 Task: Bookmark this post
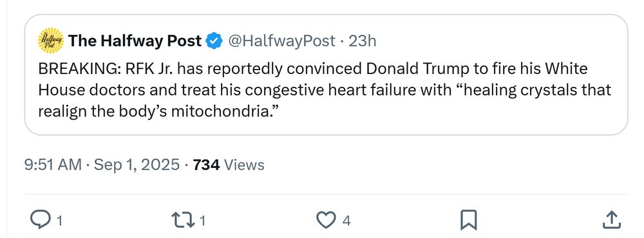(468, 220)
